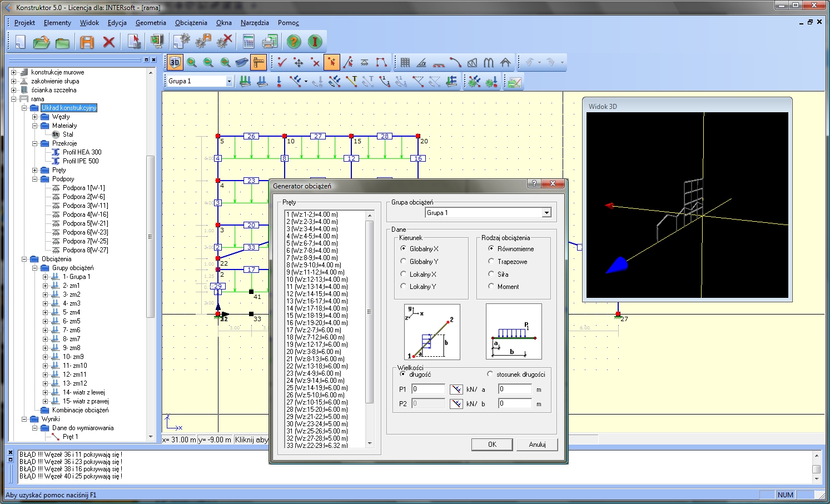Click the project tree vertical scrollbar
Screen dimensions: 830x504
[x=150, y=255]
